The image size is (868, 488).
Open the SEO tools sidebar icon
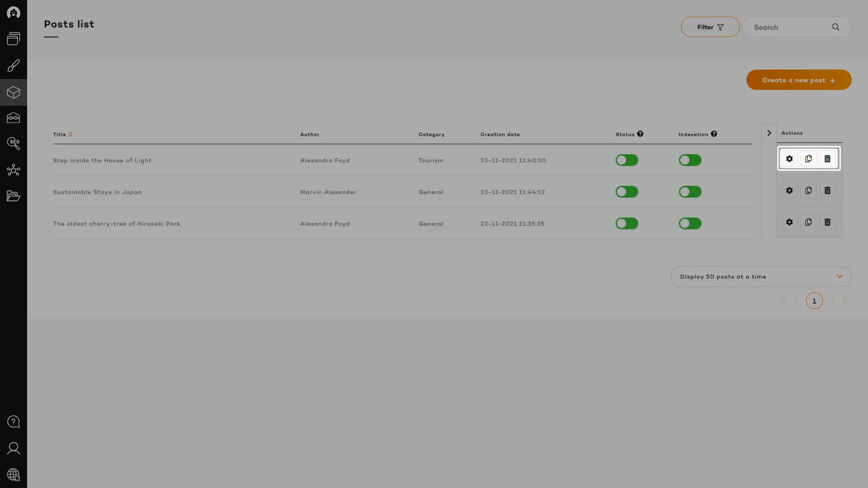[14, 144]
